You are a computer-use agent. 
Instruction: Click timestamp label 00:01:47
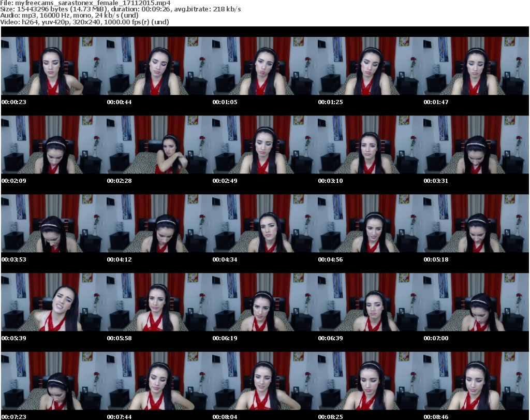(436, 102)
